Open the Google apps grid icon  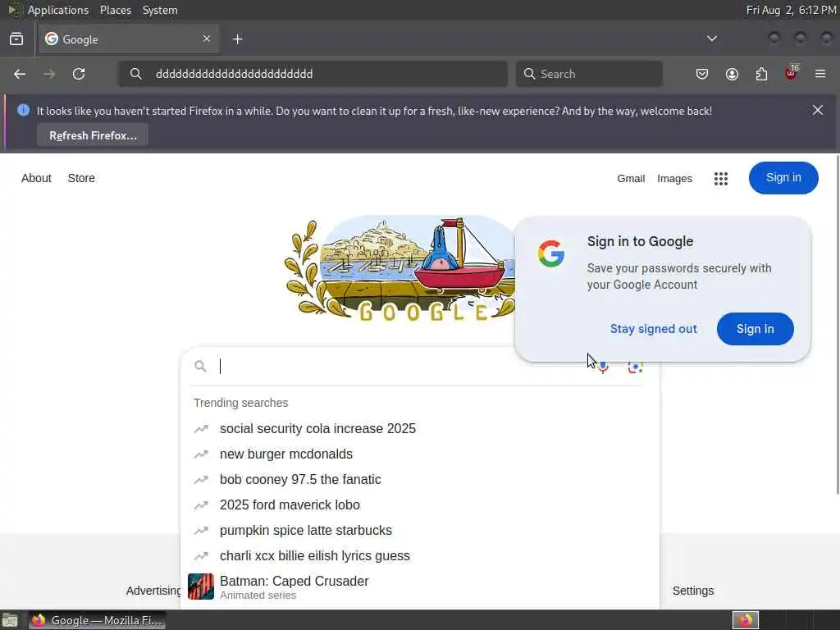pos(721,178)
